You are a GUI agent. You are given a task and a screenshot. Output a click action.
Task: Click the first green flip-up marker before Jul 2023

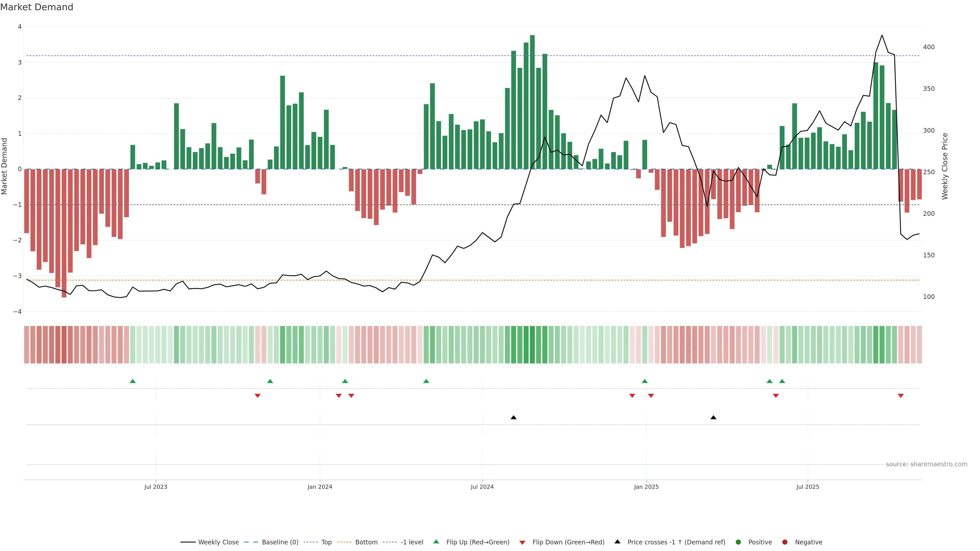(x=133, y=381)
